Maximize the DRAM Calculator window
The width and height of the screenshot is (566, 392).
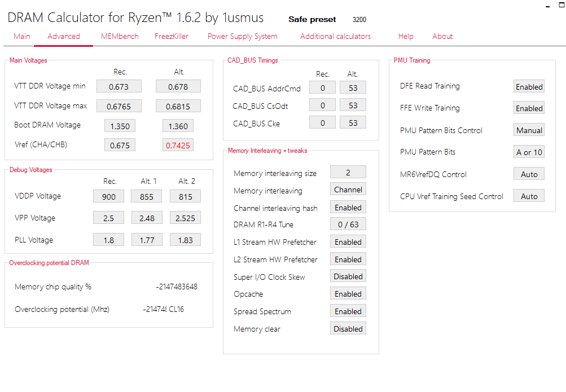click(x=561, y=5)
